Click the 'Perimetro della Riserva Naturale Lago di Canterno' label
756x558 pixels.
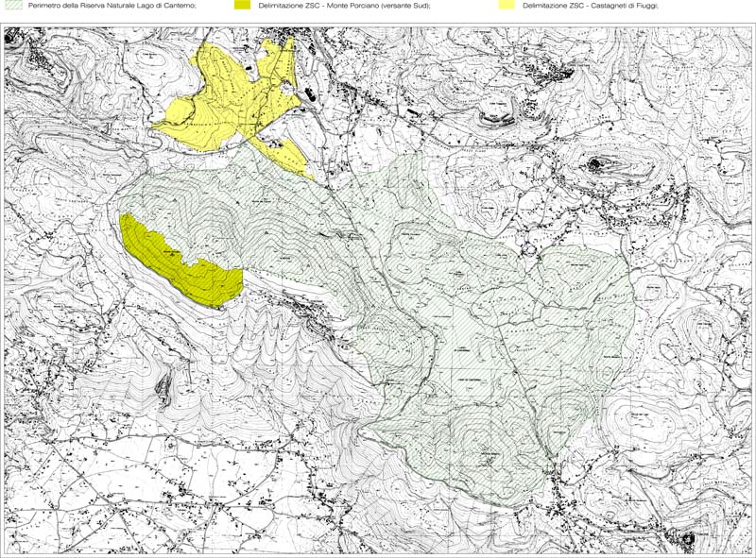coord(112,6)
